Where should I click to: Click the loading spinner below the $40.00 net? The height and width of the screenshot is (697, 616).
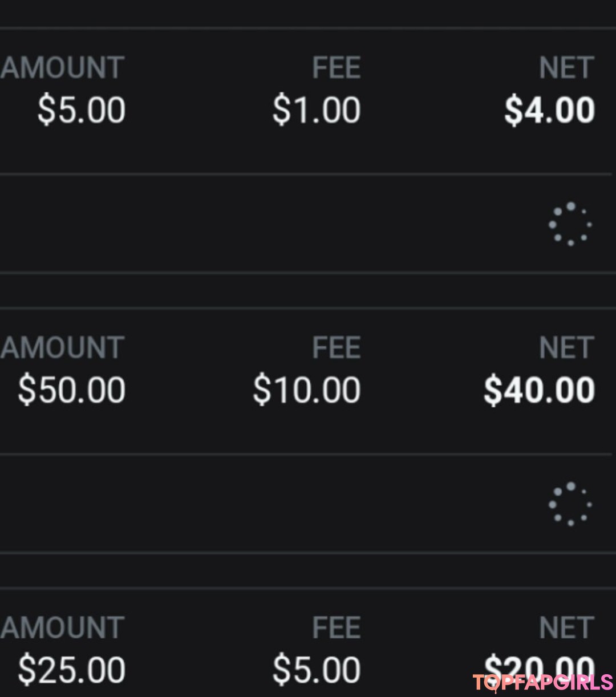570,504
